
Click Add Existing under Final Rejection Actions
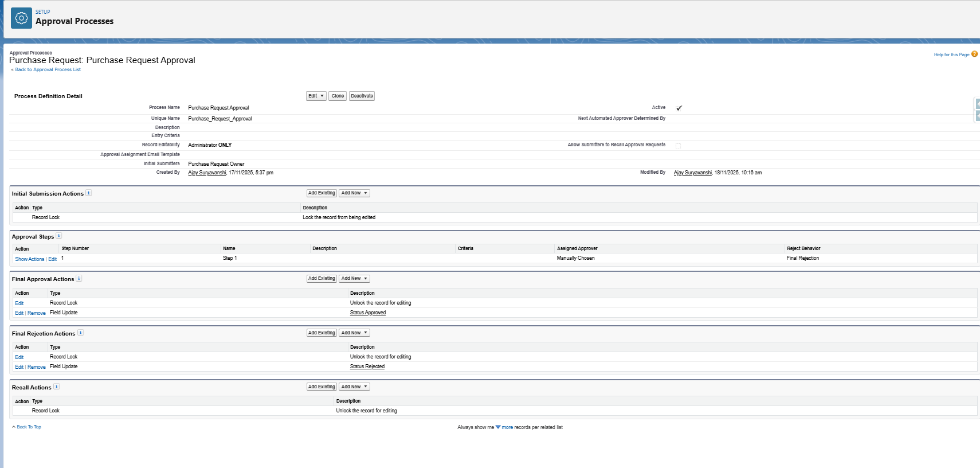pos(322,333)
